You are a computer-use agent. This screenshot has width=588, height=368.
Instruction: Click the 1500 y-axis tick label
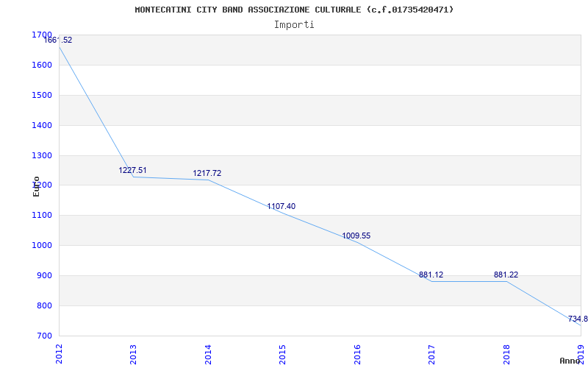[x=42, y=95]
